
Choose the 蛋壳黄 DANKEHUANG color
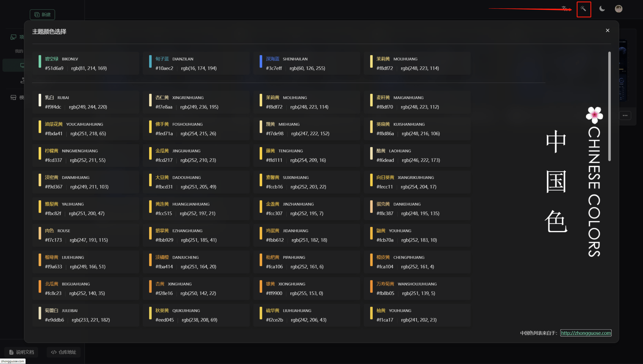click(417, 208)
